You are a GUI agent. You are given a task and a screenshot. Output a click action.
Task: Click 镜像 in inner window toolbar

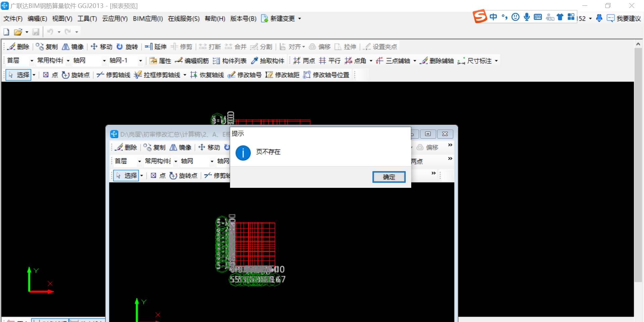[180, 147]
